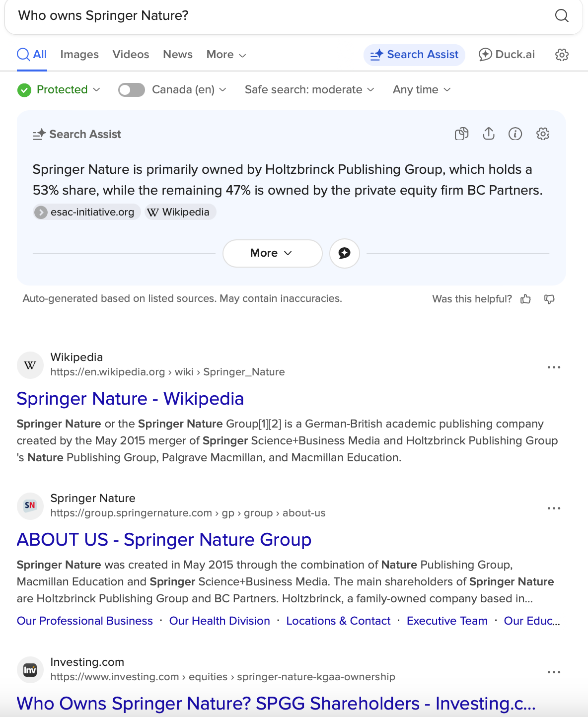Switch to the News tab
Viewport: 588px width, 717px height.
pos(178,55)
